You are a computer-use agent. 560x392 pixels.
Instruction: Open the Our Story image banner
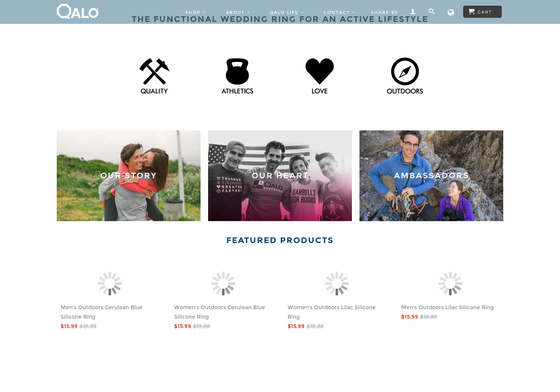tap(129, 176)
